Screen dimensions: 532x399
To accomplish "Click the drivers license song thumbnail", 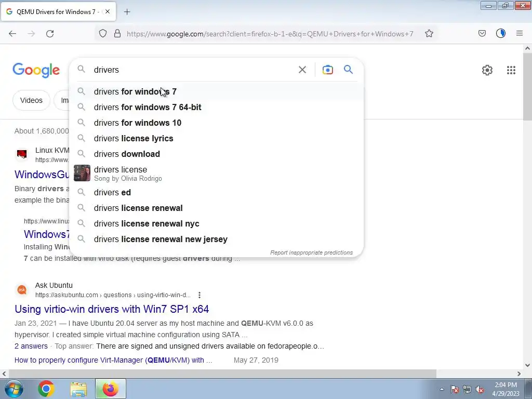I will coord(82,173).
